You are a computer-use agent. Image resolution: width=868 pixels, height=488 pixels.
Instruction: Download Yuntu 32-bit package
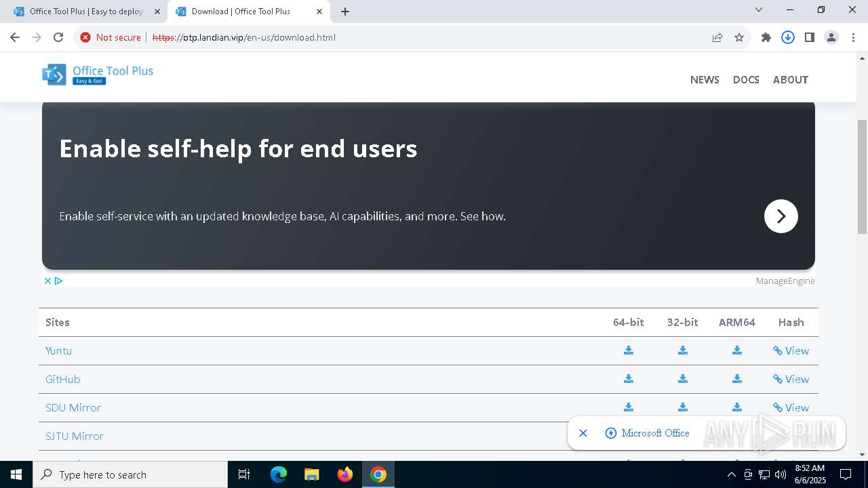click(683, 350)
